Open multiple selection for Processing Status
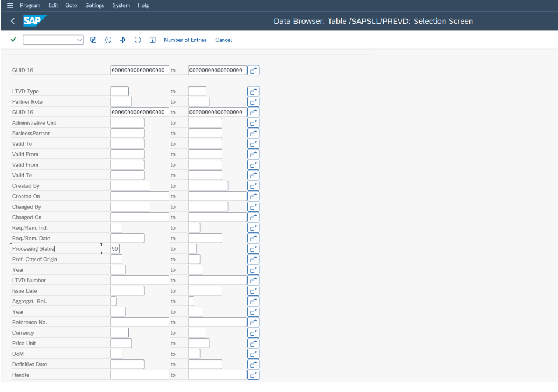The width and height of the screenshot is (558, 392). point(253,249)
